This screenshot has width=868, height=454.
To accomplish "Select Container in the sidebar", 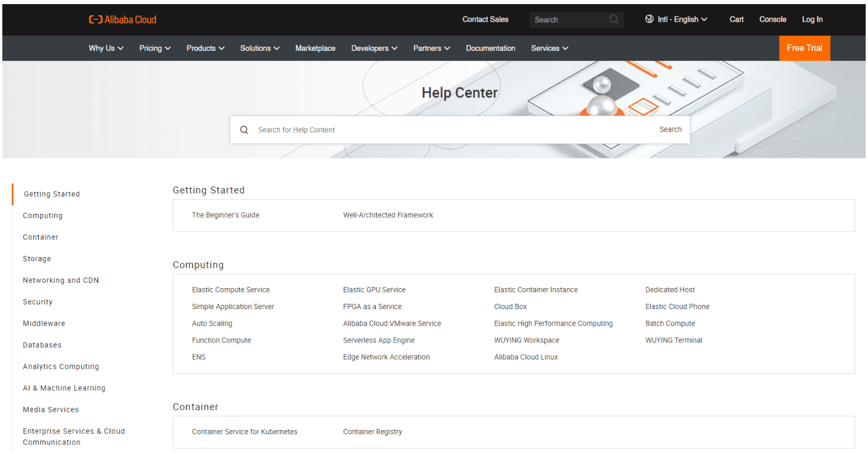I will point(41,237).
